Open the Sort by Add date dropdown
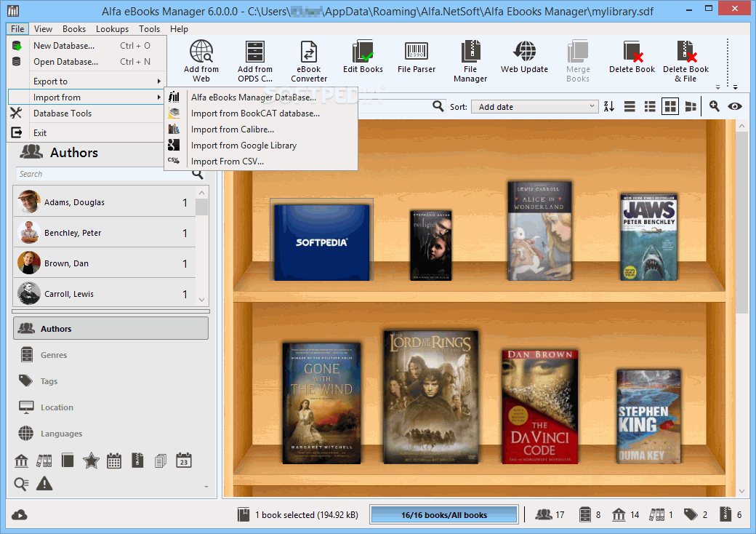Screen dimensions: 756x534 pos(535,107)
